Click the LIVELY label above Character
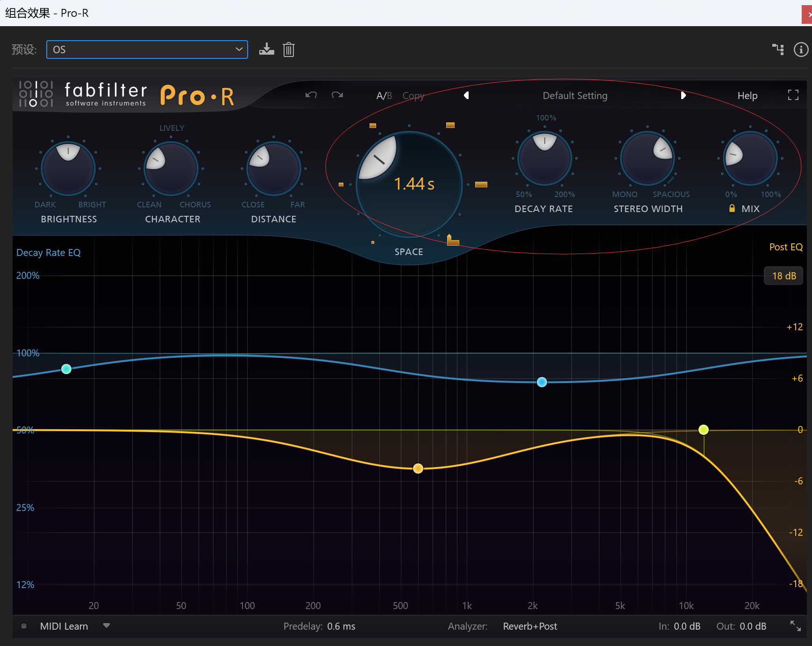The width and height of the screenshot is (812, 646). 172,128
